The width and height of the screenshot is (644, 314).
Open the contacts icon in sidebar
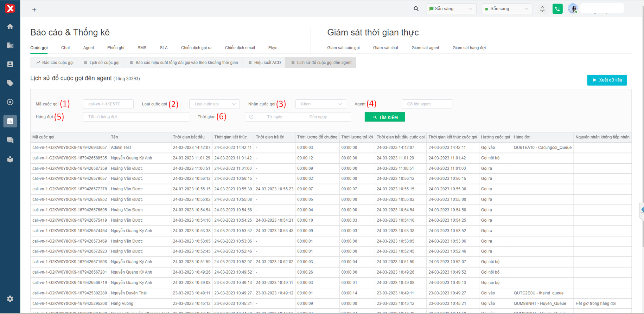[10, 64]
